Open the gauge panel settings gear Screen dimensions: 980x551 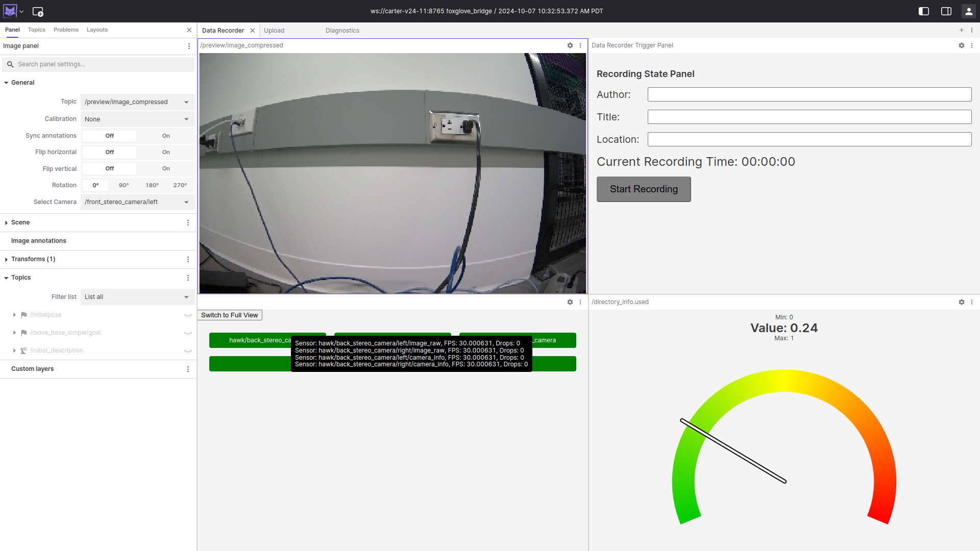click(x=962, y=302)
